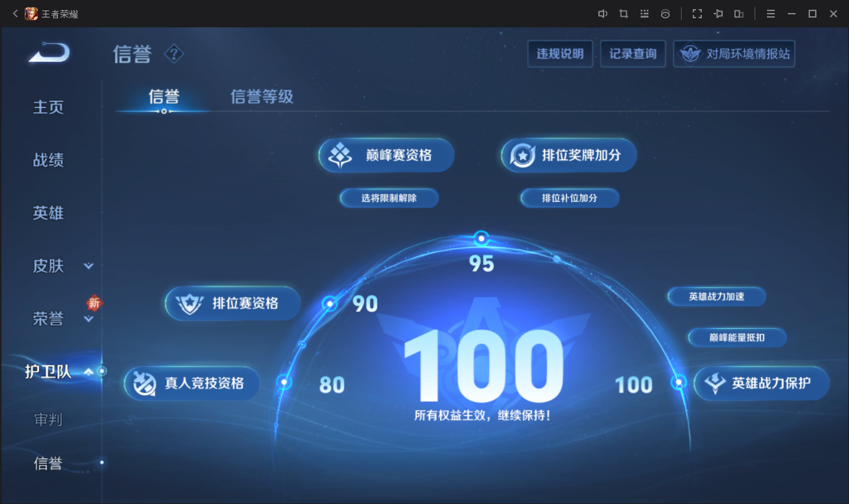Expand the 皮肤 sidebar chevron
The width and height of the screenshot is (849, 504).
coord(88,266)
